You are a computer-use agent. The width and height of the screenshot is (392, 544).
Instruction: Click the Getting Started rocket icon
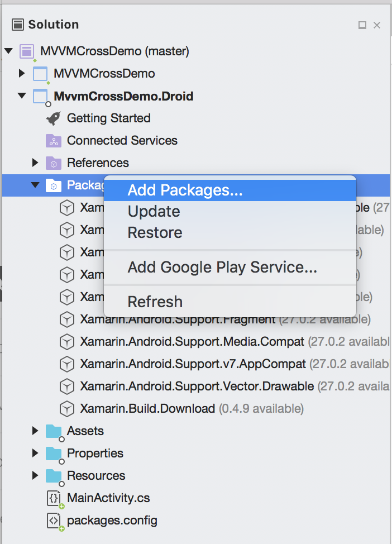point(53,118)
